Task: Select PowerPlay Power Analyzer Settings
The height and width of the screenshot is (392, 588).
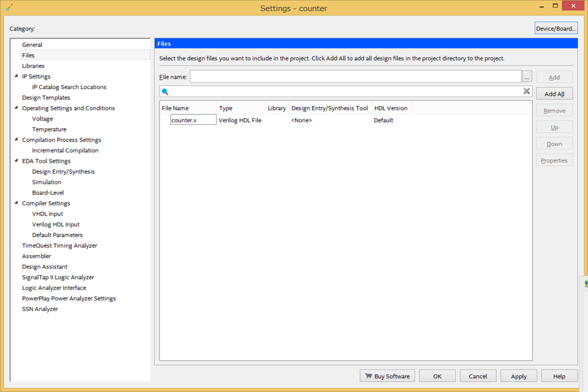Action: coord(69,298)
